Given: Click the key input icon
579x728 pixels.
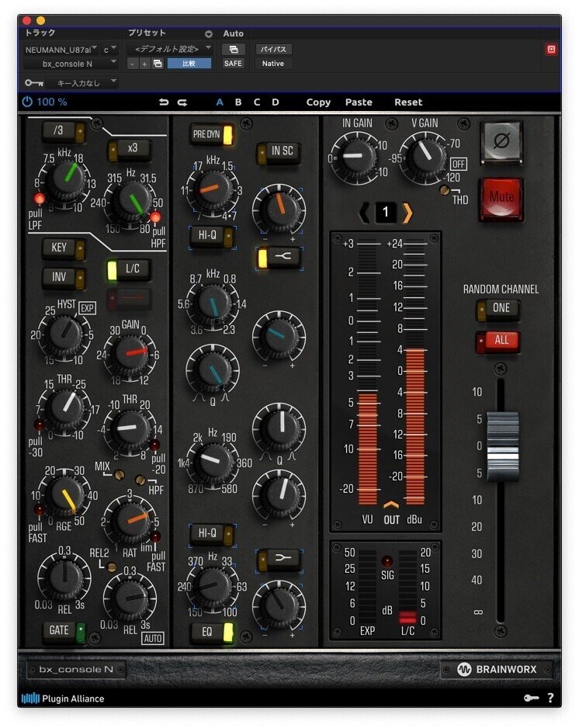Looking at the screenshot, I should click(x=34, y=82).
